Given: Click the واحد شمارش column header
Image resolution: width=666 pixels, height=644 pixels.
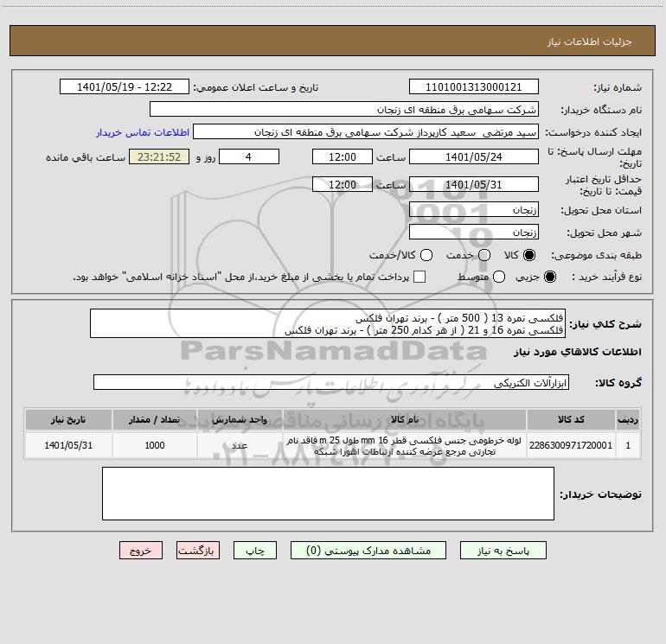Looking at the screenshot, I should click(240, 419).
